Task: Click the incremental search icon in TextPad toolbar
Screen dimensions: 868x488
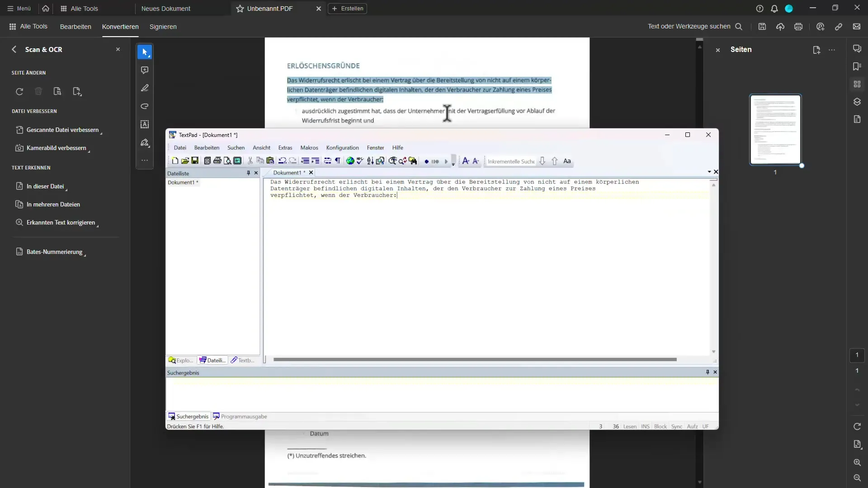Action: click(x=511, y=161)
